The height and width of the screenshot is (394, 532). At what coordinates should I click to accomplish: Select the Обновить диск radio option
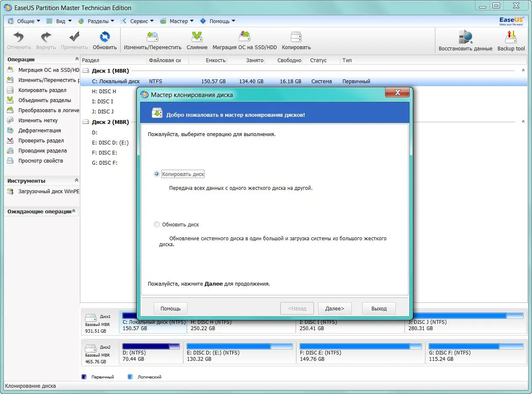point(157,224)
